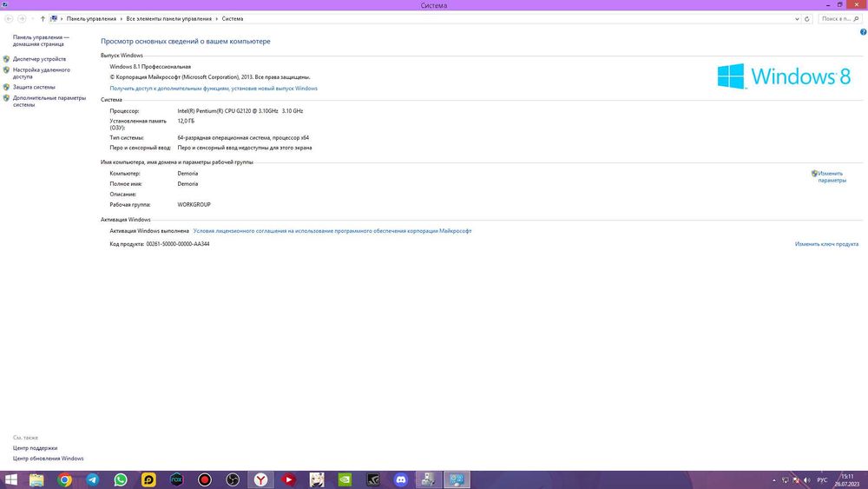The height and width of the screenshot is (489, 868).
Task: Open File Explorer from the taskbar
Action: pyautogui.click(x=36, y=479)
